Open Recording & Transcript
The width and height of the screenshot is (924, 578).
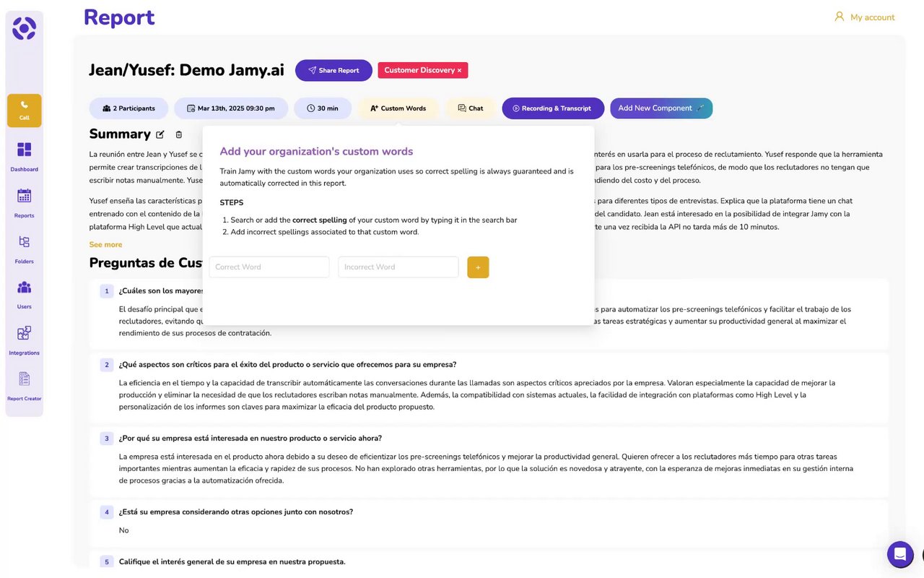tap(553, 108)
